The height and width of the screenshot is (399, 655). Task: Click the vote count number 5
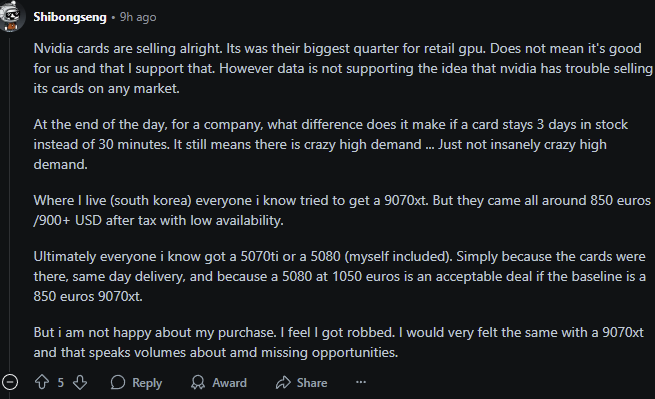(x=61, y=383)
